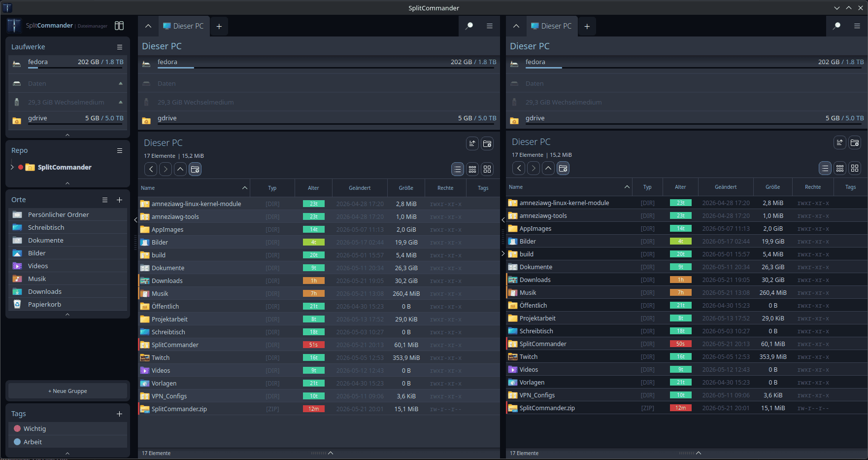Select SplitCommander.zip in left pane
868x460 pixels.
pos(319,409)
